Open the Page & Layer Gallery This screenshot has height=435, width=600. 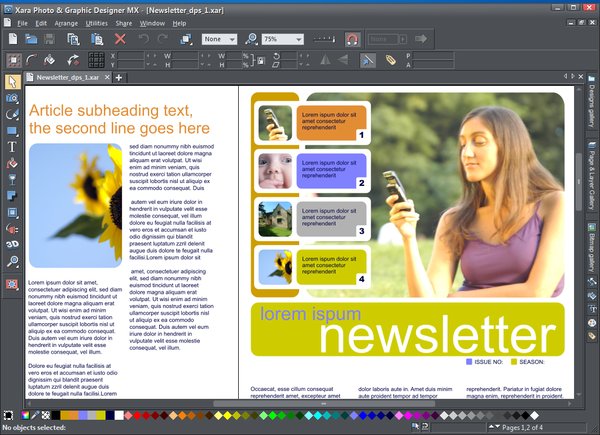(592, 176)
